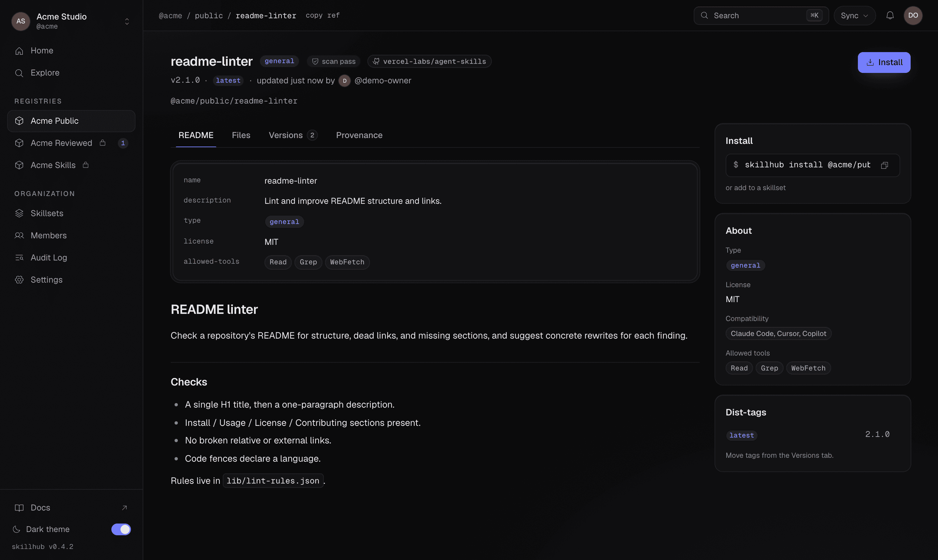
Task: Click the Audit Log list icon
Action: tap(19, 258)
